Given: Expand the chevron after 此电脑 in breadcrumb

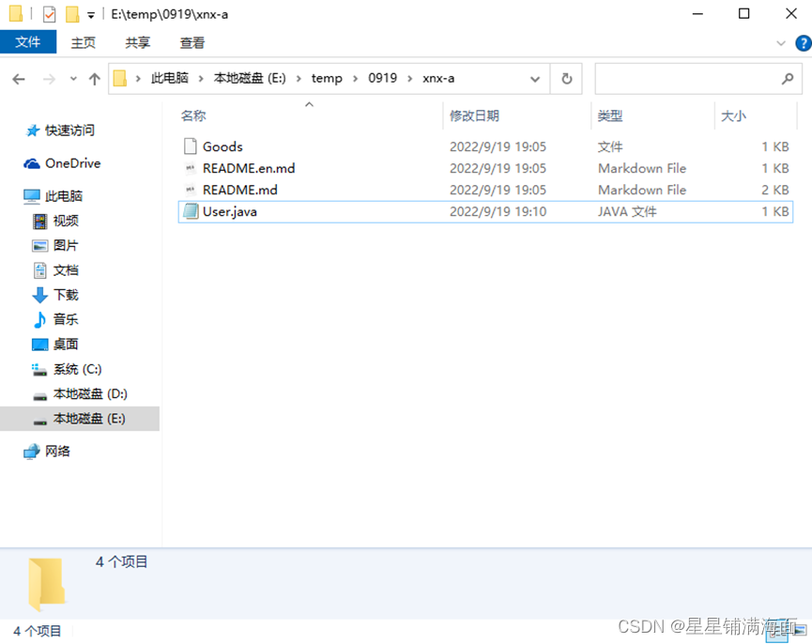Looking at the screenshot, I should coord(201,79).
